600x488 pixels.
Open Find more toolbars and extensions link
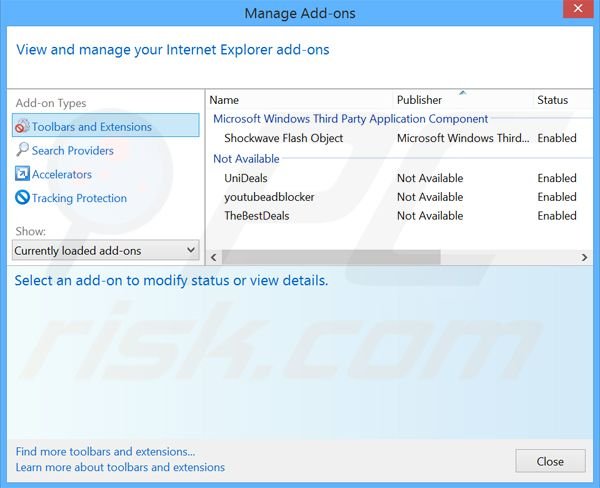coord(105,452)
